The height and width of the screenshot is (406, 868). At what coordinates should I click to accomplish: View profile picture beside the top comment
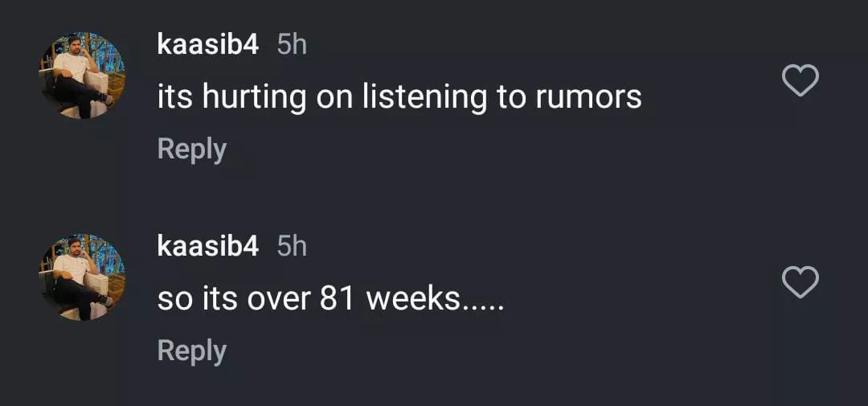coord(82,76)
